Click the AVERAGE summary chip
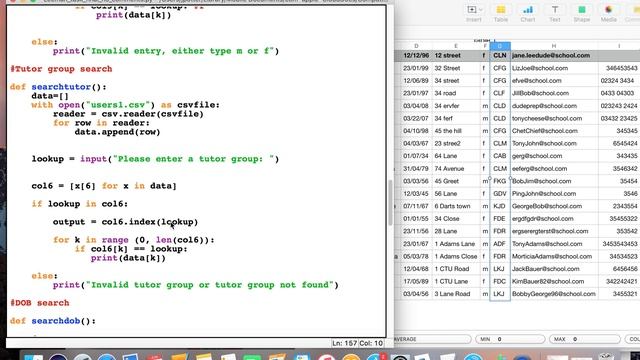This screenshot has width=640, height=360. coord(432,339)
